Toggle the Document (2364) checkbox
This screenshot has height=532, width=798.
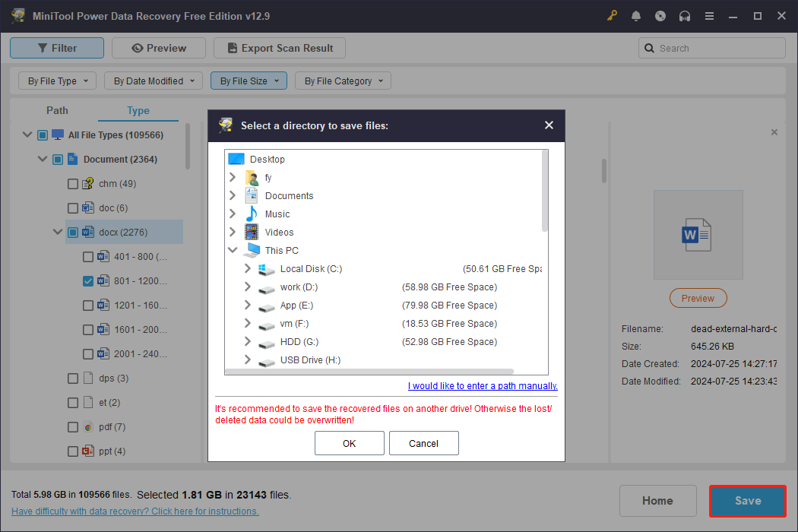[x=58, y=160]
